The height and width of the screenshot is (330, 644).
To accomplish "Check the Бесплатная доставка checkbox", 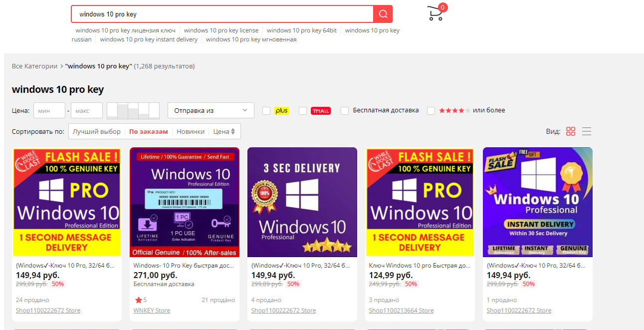I will click(x=345, y=111).
